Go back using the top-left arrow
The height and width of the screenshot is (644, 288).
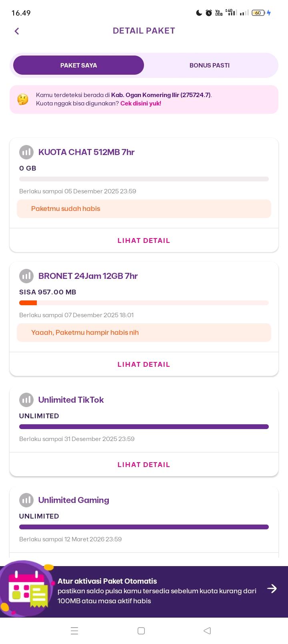pyautogui.click(x=17, y=31)
